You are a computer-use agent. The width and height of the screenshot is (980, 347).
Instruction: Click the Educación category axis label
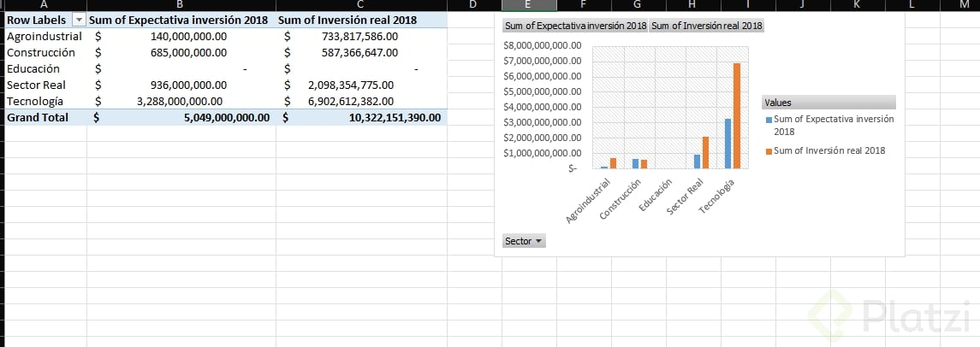[x=656, y=194]
